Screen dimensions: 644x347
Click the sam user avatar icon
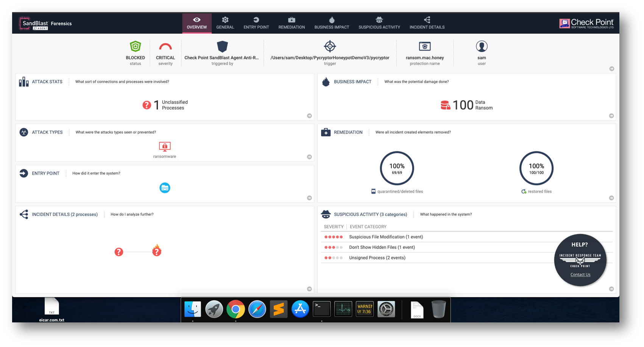482,46
